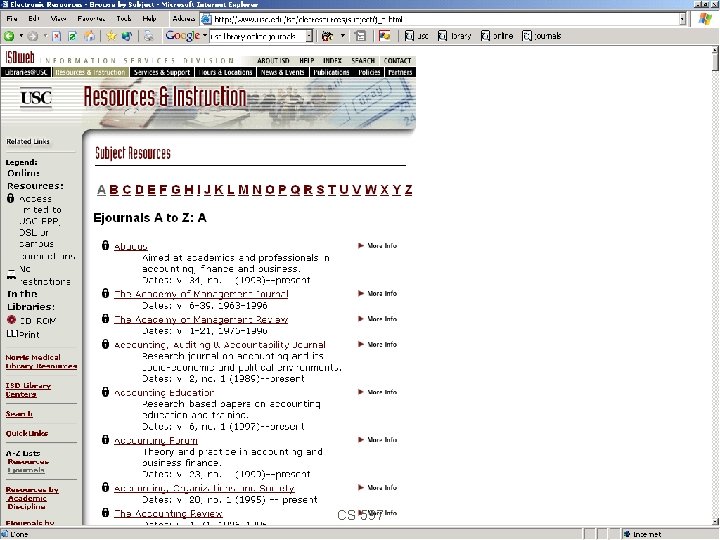Click the Windows flag logo in menu bar

[705, 19]
